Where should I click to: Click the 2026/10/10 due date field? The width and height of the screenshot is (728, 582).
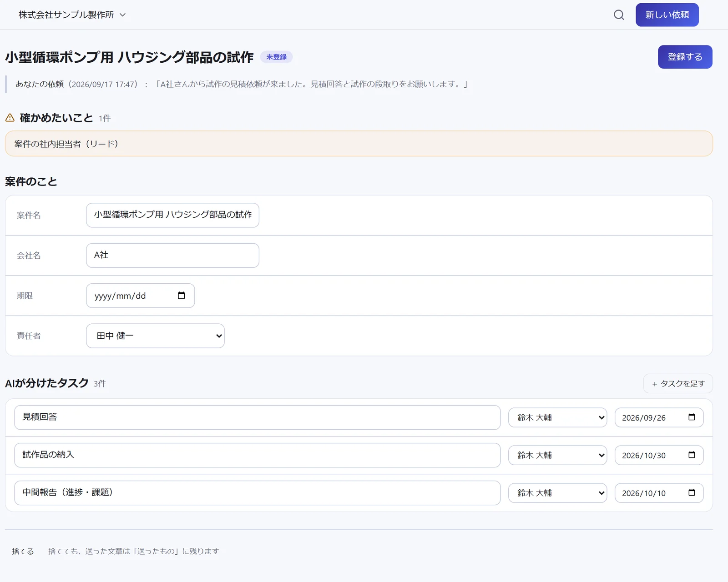[x=659, y=493]
